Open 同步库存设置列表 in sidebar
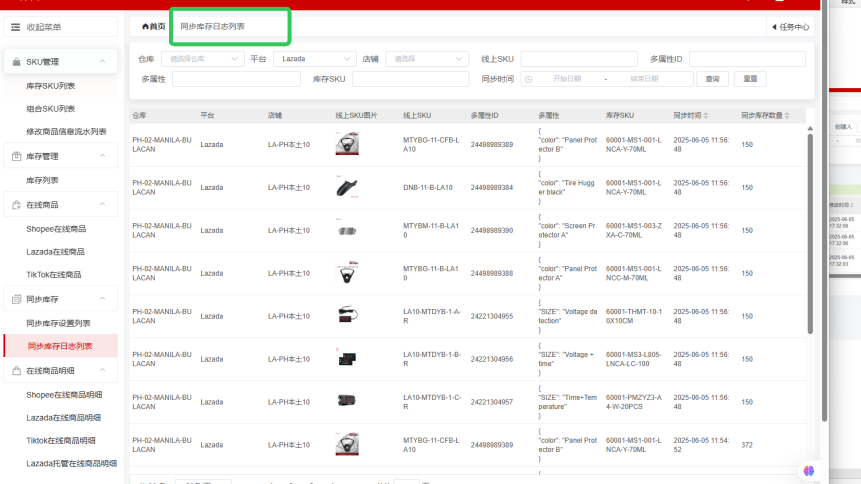 pos(58,323)
